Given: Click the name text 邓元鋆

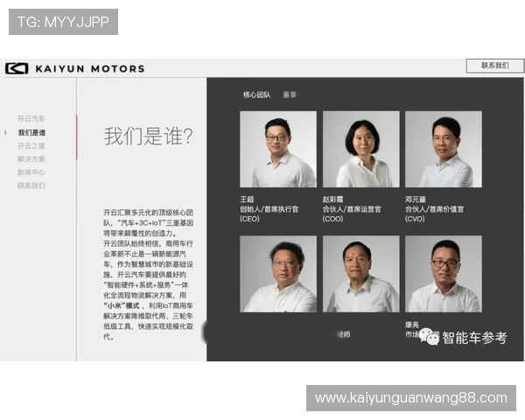Looking at the screenshot, I should 415,199.
